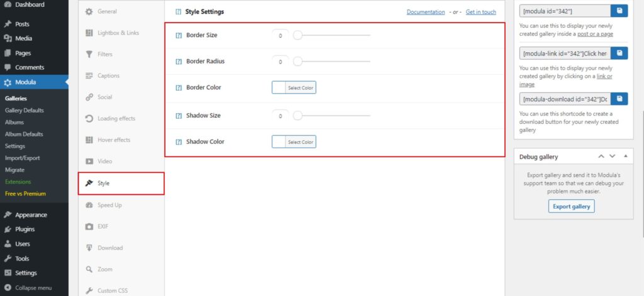Click the Get in touch link
The width and height of the screenshot is (644, 296).
click(480, 12)
